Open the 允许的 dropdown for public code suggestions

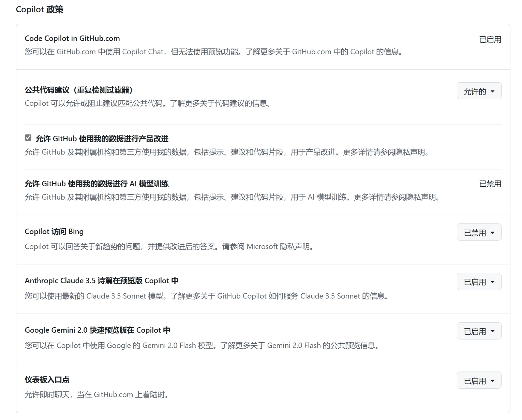(x=479, y=91)
